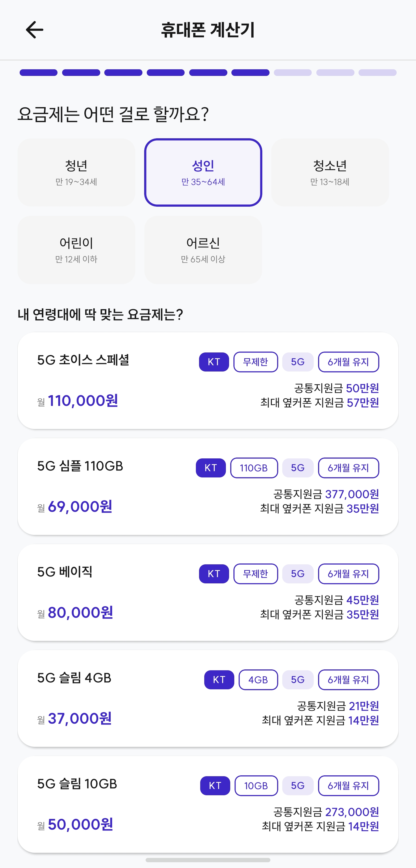The image size is (416, 868).
Task: Select the 성인 age group option
Action: 203,172
